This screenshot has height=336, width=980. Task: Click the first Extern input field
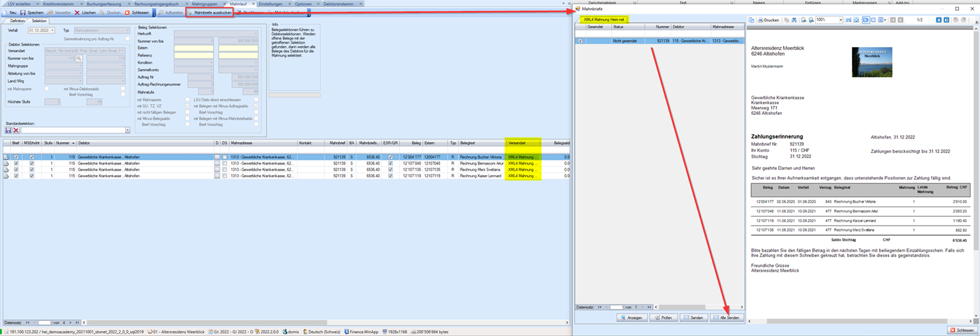point(193,48)
